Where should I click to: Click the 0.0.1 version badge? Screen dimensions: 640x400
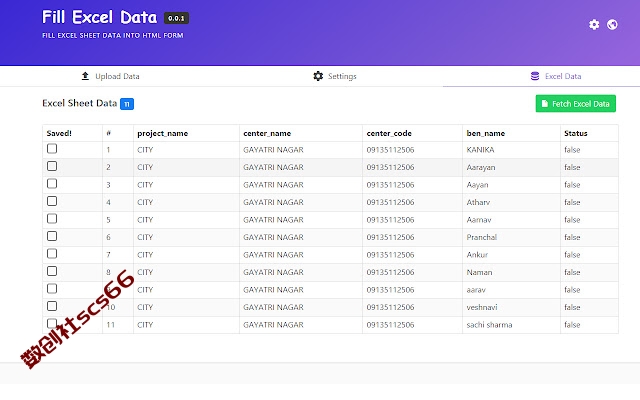click(x=176, y=18)
